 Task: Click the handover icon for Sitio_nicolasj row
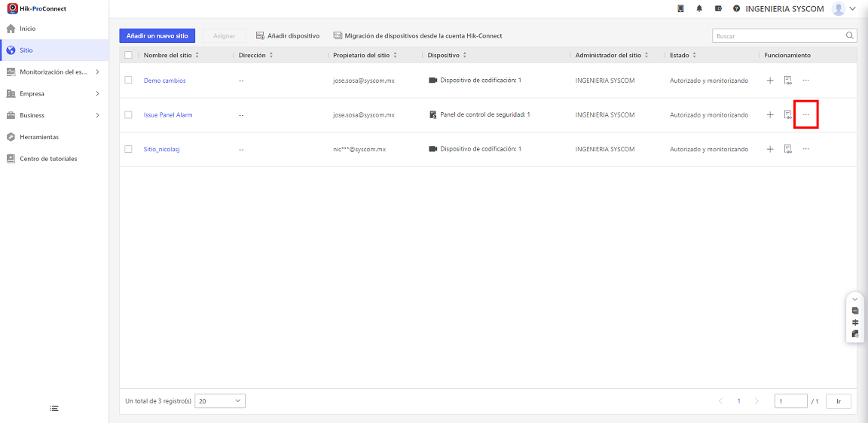[x=787, y=149]
